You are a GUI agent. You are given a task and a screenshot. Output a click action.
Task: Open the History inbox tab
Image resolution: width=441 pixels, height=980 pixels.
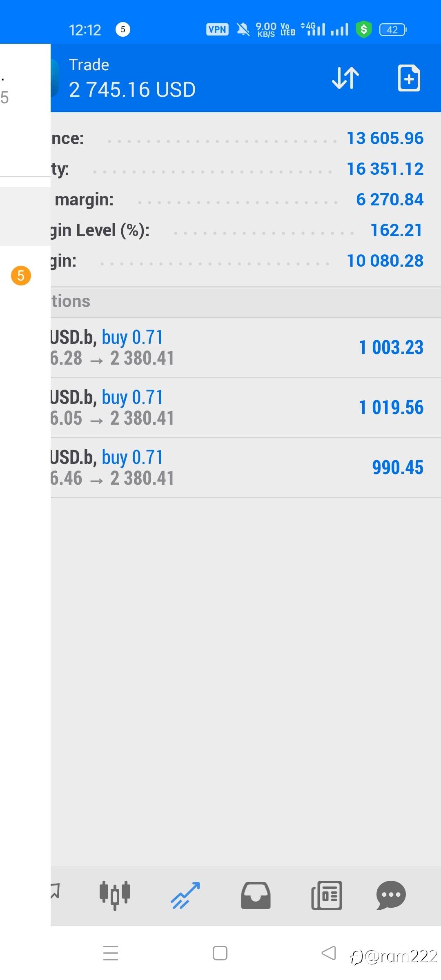pos(256,895)
